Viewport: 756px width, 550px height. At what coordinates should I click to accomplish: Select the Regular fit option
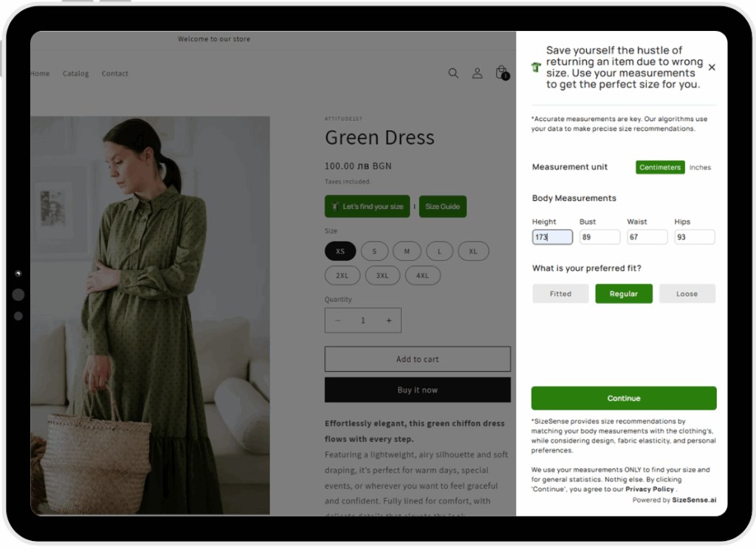pyautogui.click(x=624, y=294)
